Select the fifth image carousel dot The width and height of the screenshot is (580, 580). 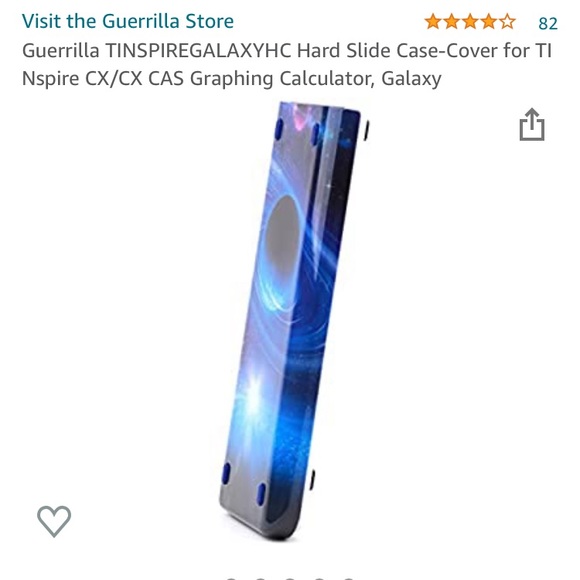point(348,578)
